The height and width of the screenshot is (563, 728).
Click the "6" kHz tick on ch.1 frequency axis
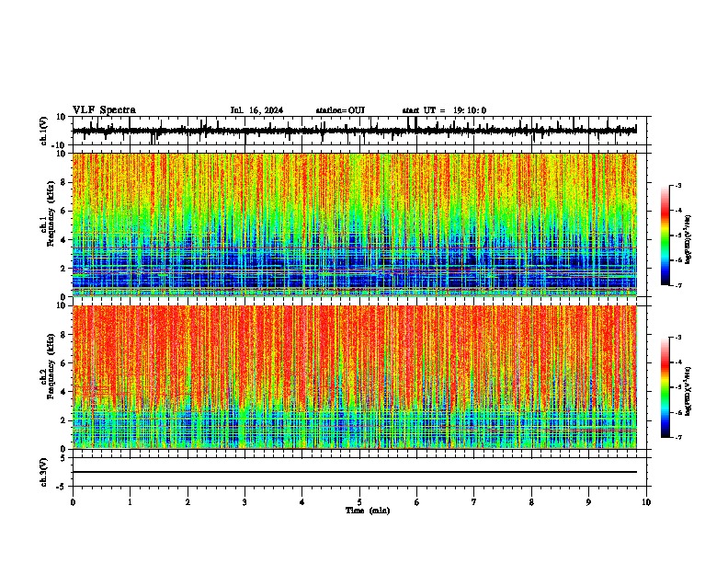click(x=63, y=211)
